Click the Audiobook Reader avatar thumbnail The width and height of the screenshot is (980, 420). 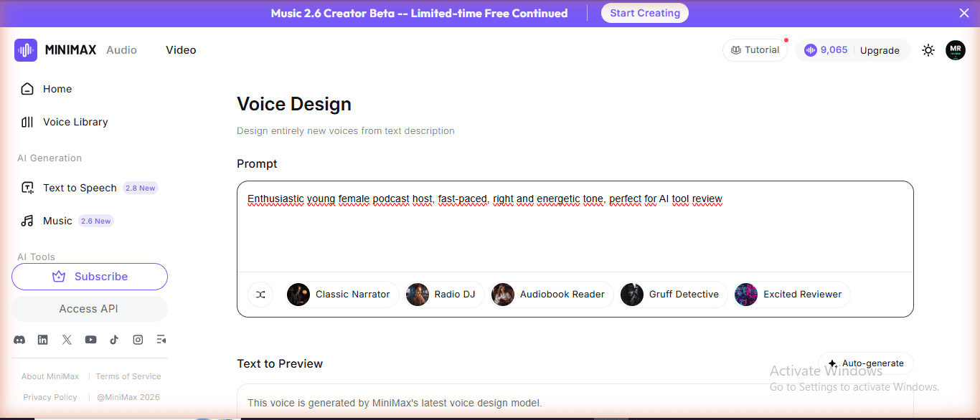point(503,295)
